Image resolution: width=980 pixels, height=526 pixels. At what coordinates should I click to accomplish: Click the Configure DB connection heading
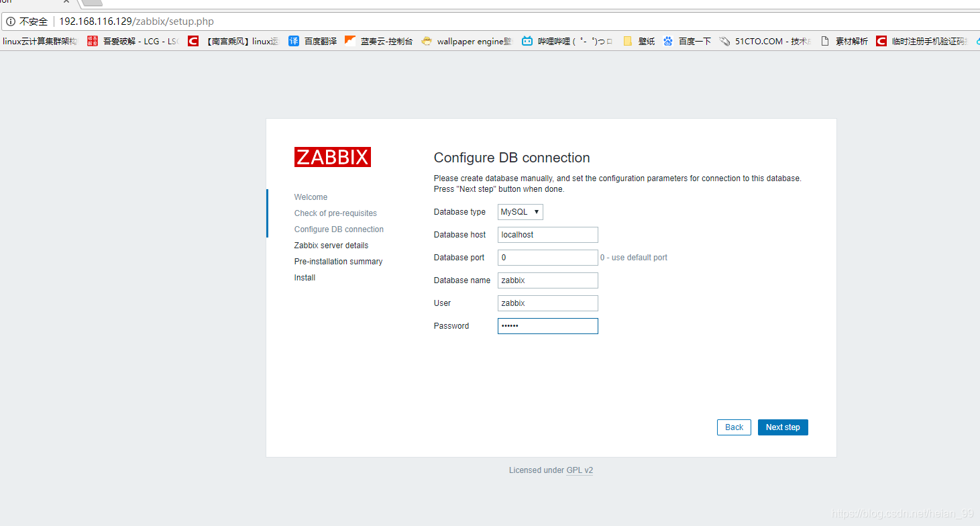512,158
